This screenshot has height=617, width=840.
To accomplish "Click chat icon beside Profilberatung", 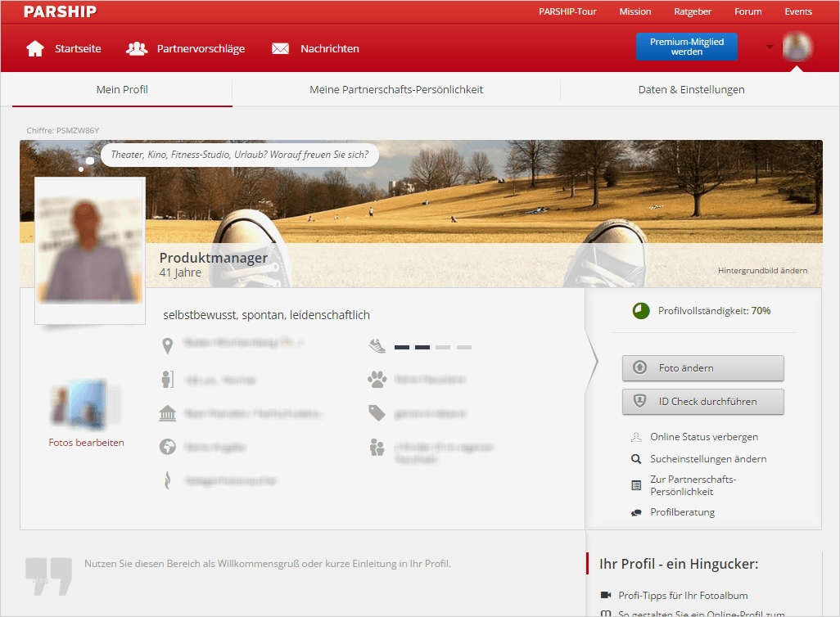I will 636,512.
